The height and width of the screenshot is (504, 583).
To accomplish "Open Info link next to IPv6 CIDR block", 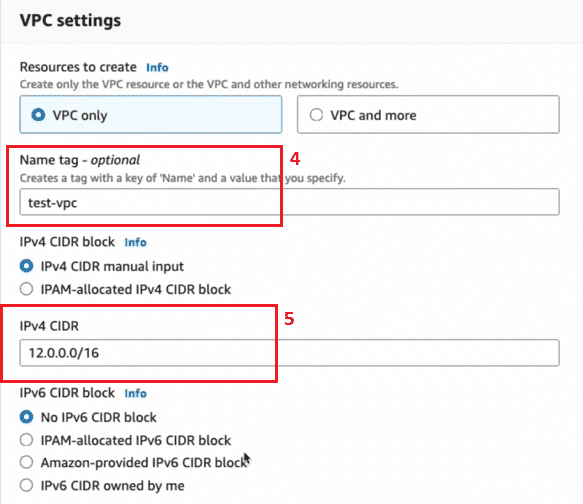I will pos(135,393).
